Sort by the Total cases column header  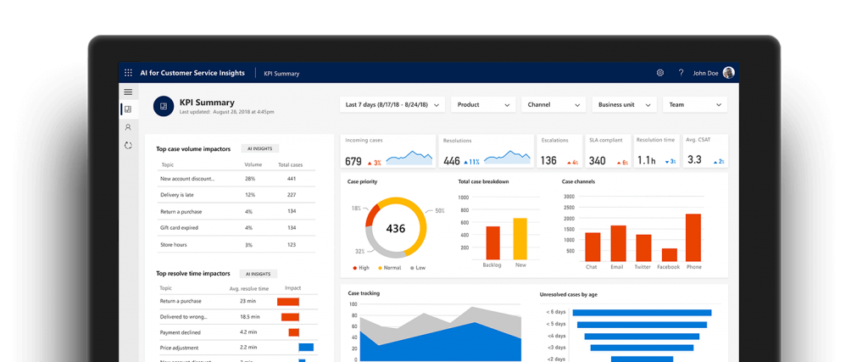290,165
